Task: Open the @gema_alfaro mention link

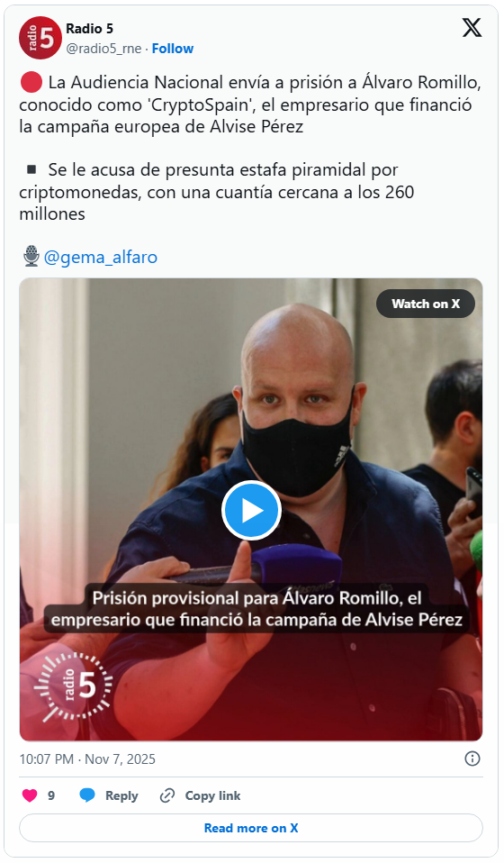Action: [x=100, y=257]
